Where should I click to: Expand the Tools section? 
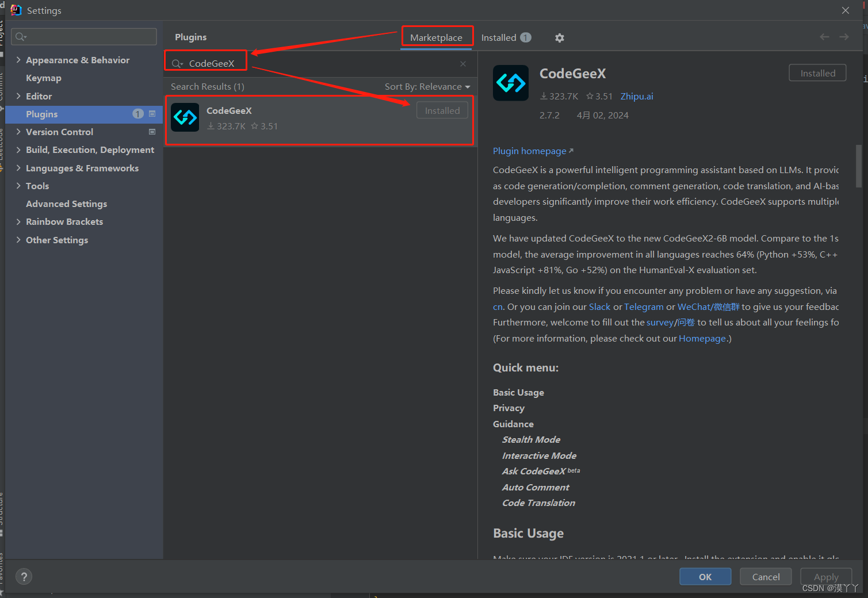(18, 186)
